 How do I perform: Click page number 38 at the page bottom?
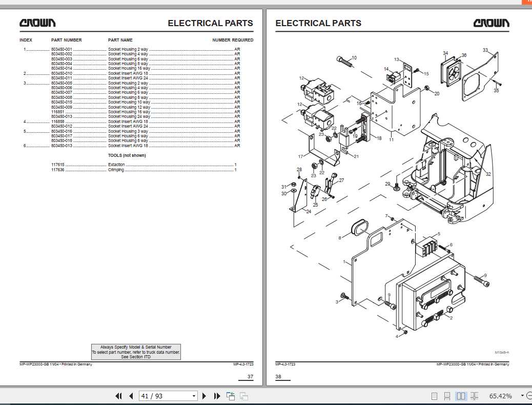coord(278,376)
